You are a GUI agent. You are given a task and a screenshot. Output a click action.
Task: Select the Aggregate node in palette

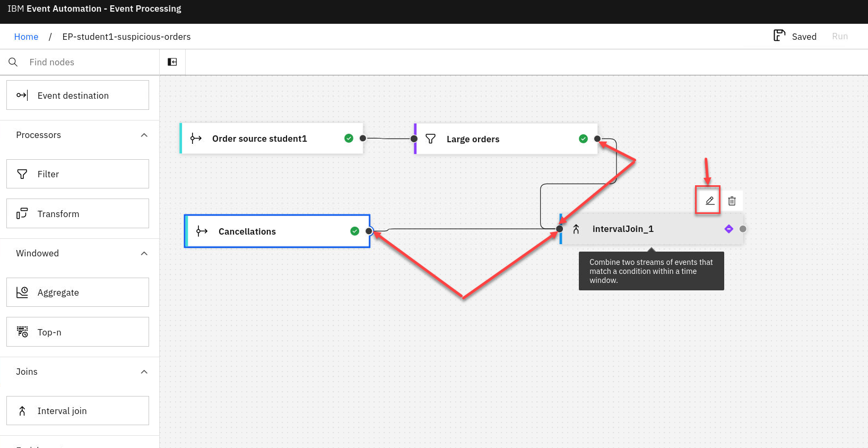click(77, 292)
